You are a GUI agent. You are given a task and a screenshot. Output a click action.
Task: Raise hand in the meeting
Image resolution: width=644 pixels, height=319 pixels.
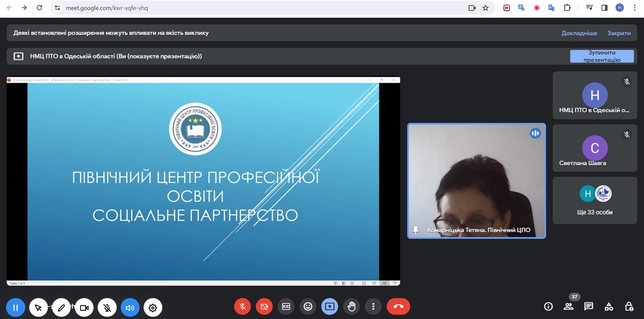(352, 306)
